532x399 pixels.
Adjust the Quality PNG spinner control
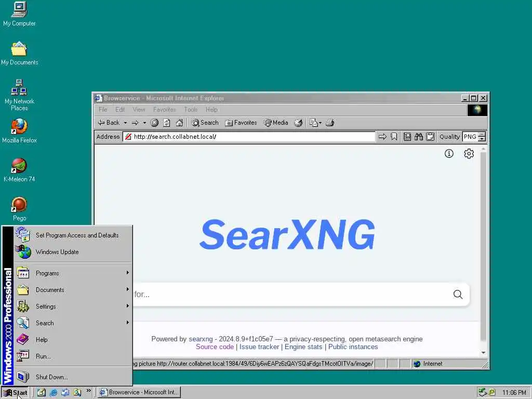pos(482,137)
